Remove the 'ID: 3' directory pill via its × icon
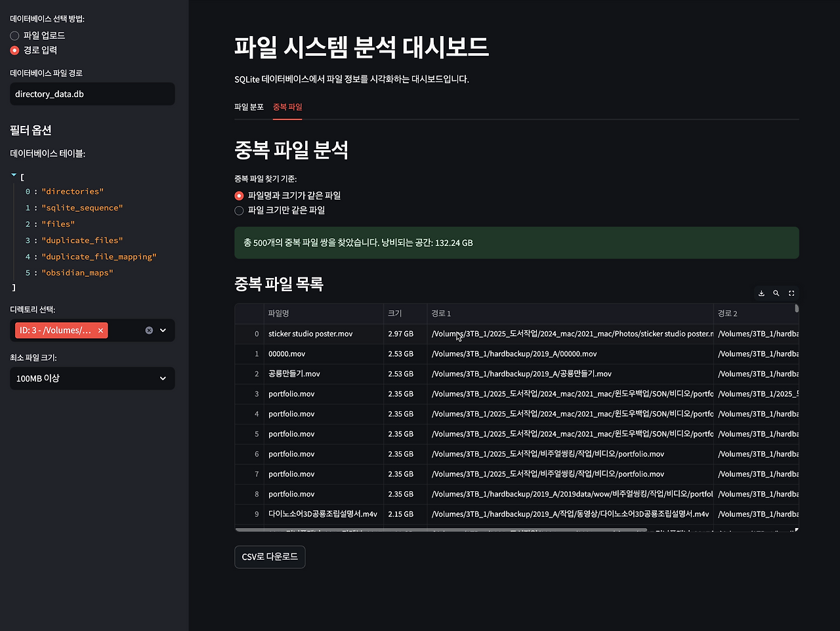 (100, 330)
